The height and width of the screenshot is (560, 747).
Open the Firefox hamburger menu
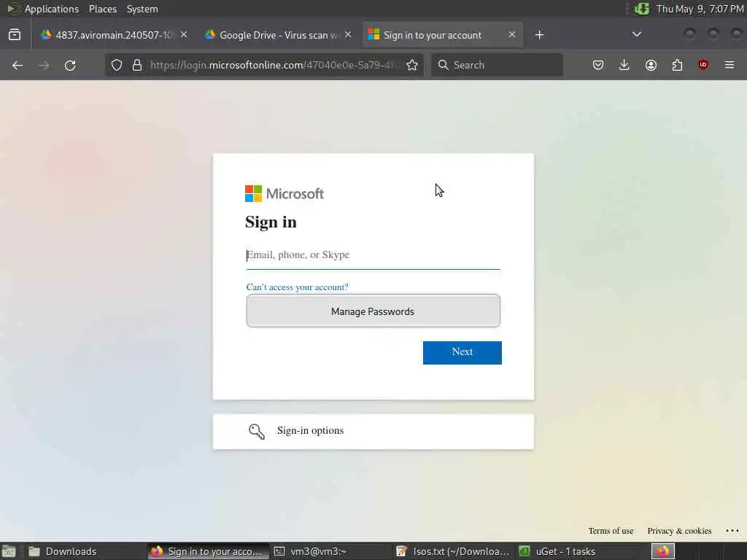(x=729, y=65)
